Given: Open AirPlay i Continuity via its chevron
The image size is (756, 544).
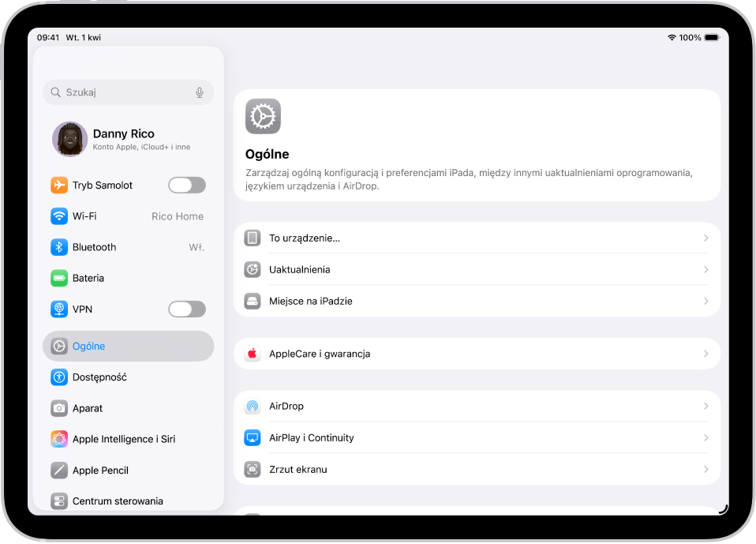Looking at the screenshot, I should pos(705,438).
